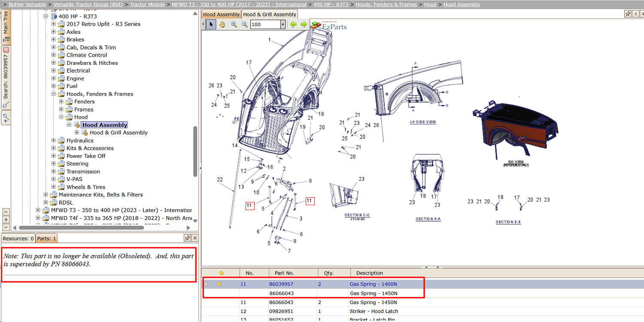Open the new search magnifier tab
Screen dimensions: 644x322
pyautogui.click(x=6, y=117)
